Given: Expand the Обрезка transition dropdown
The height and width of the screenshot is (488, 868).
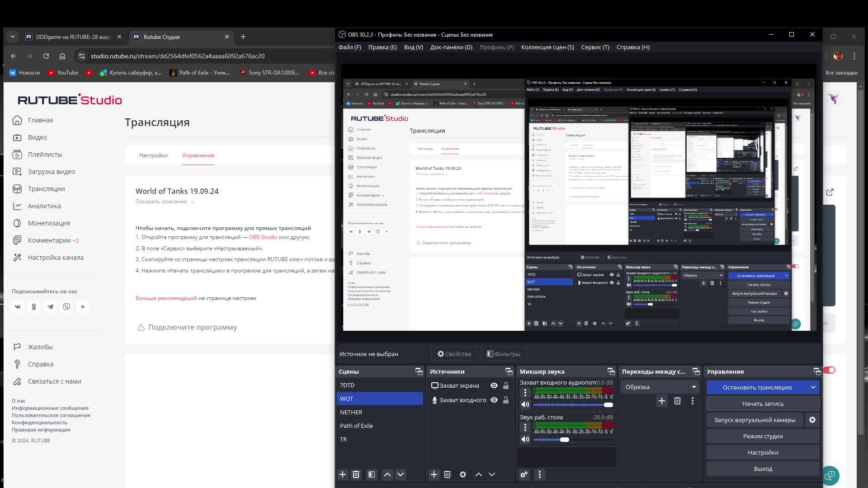Looking at the screenshot, I should click(x=693, y=387).
